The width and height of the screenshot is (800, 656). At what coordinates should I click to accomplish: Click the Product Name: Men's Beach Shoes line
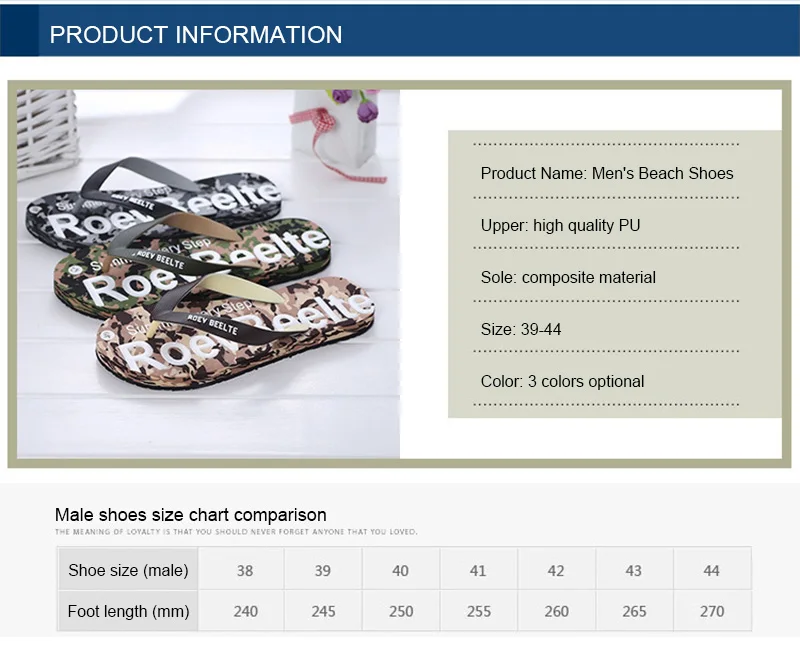pos(607,173)
